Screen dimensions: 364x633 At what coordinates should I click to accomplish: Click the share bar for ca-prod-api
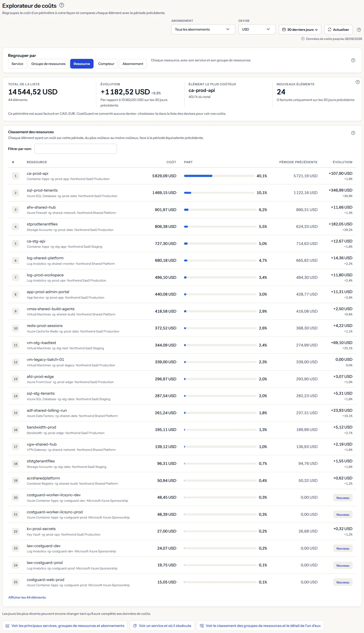[219, 176]
